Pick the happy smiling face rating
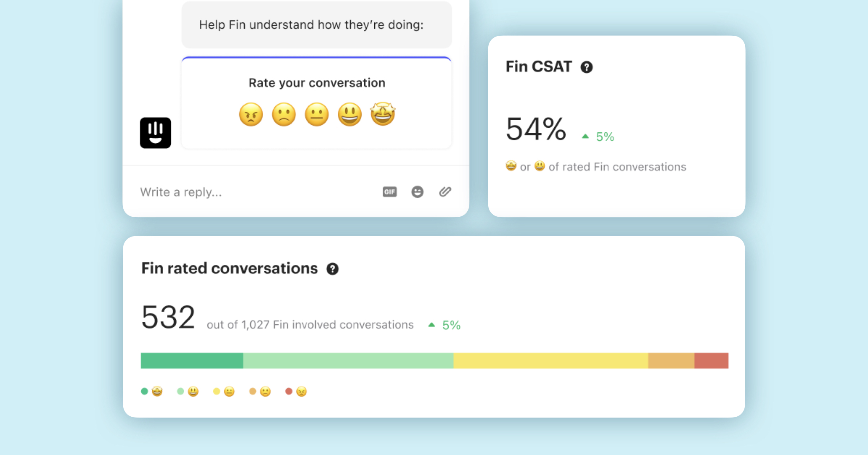The height and width of the screenshot is (455, 868). point(349,114)
